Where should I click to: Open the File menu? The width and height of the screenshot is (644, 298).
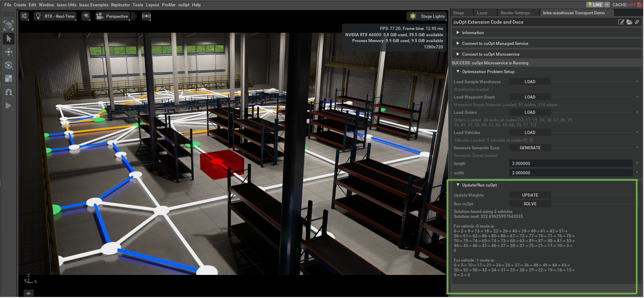pyautogui.click(x=8, y=5)
